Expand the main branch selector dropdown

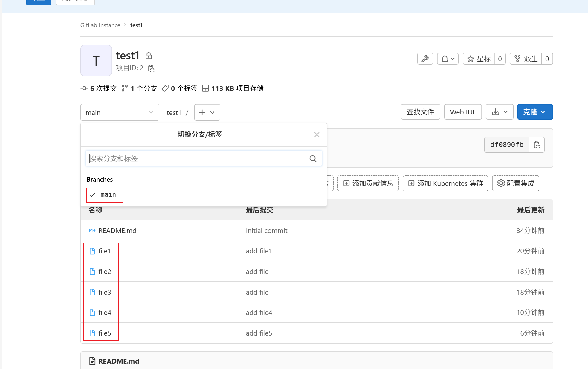120,113
